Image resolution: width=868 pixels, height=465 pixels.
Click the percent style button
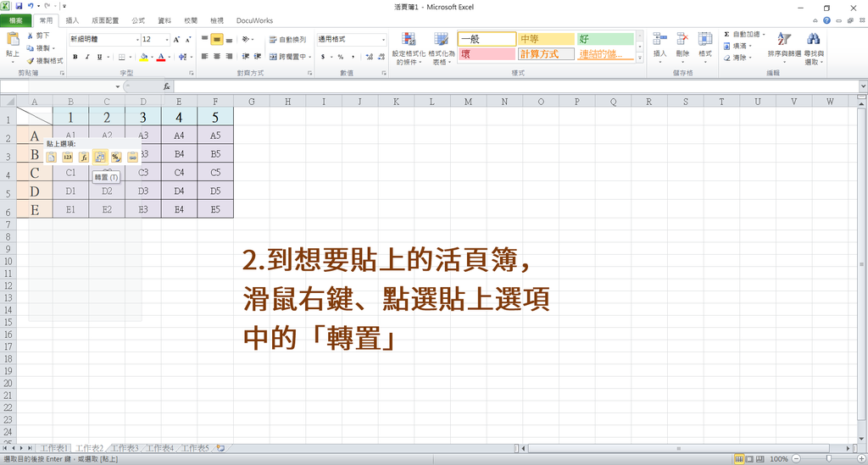tap(341, 57)
